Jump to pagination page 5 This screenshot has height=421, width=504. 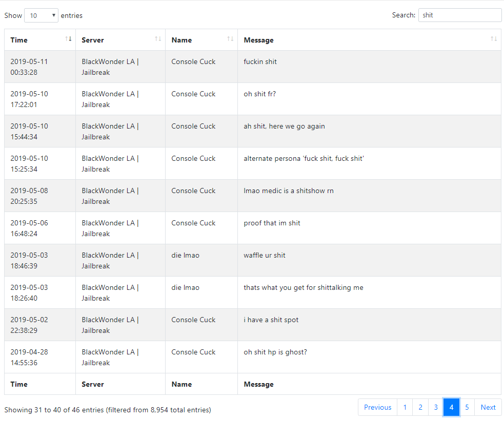[x=467, y=407]
